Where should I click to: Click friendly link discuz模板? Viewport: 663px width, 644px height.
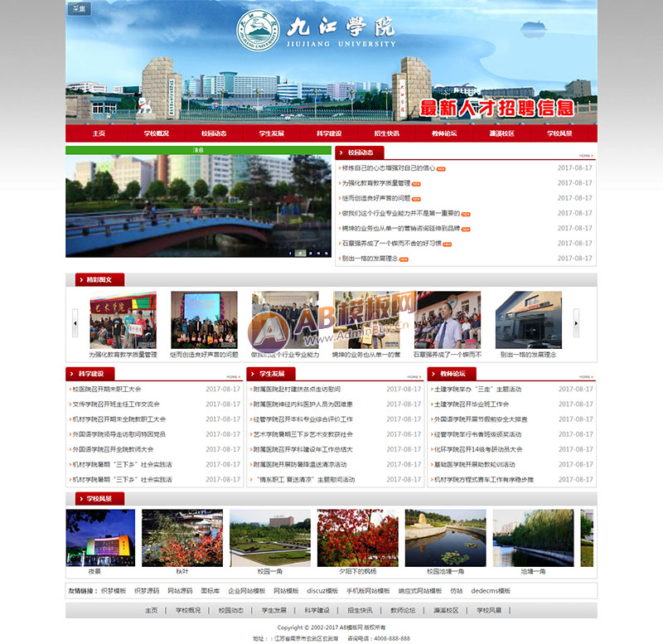pyautogui.click(x=322, y=591)
